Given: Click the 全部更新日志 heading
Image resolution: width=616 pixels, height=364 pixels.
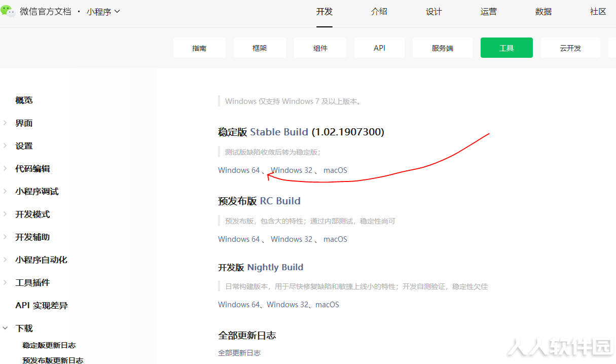Looking at the screenshot, I should coord(247,336).
